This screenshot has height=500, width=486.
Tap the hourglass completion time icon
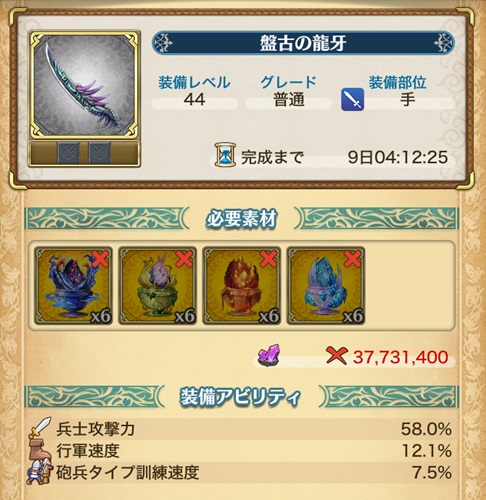(225, 155)
